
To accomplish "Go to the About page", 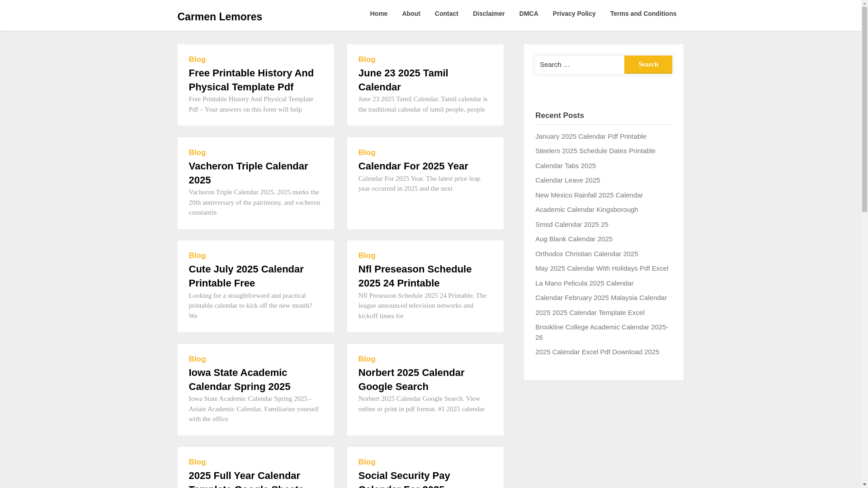I will (411, 14).
